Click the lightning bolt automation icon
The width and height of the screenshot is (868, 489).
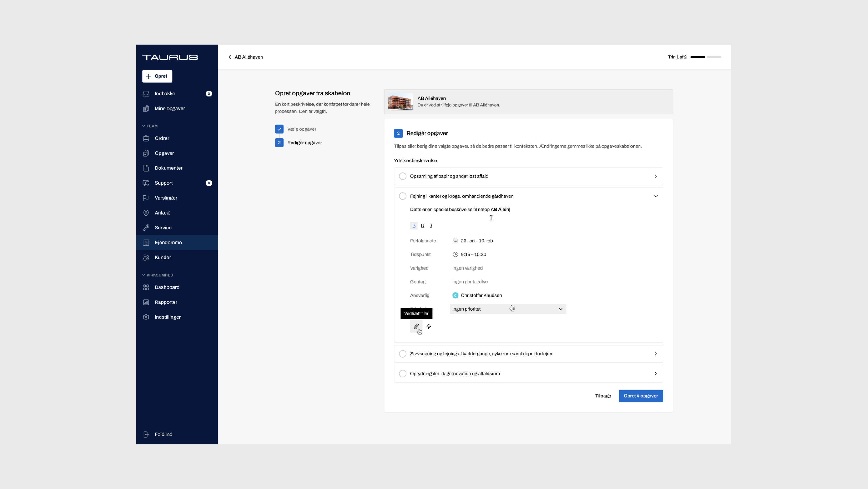tap(429, 327)
